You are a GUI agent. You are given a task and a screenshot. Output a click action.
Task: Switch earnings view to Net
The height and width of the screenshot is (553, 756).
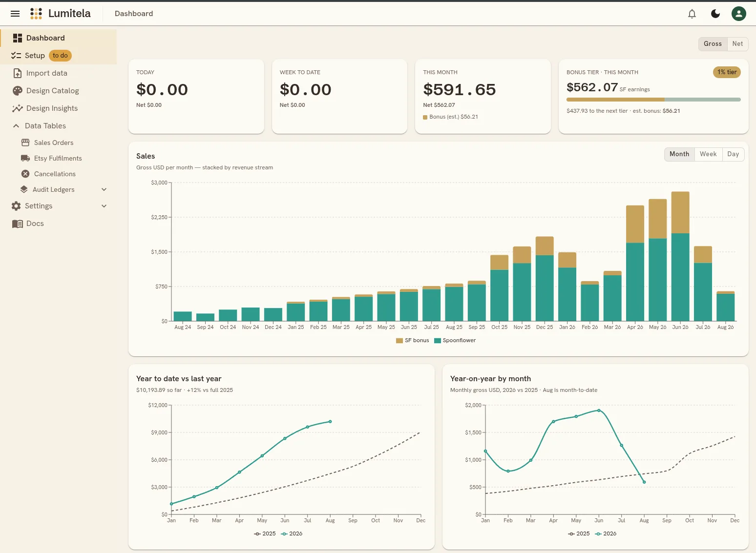coord(737,44)
